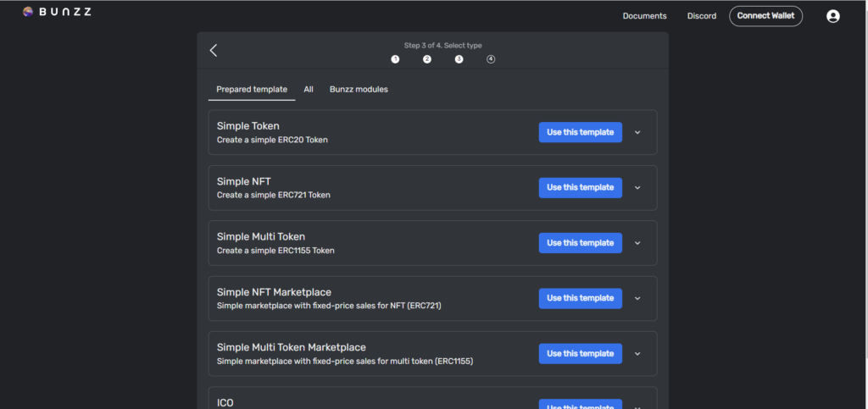Image resolution: width=868 pixels, height=409 pixels.
Task: Open the Documents link
Action: (x=644, y=16)
